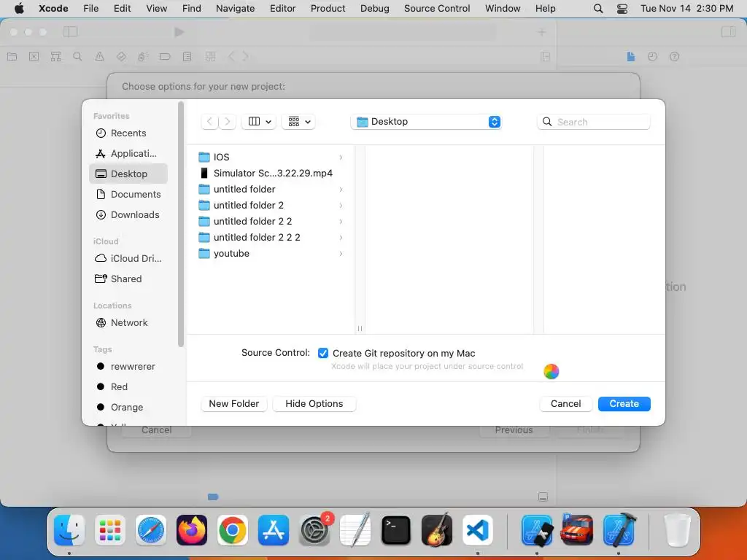Open Terminal from the Dock
Viewport: 747px width, 560px height.
(396, 530)
